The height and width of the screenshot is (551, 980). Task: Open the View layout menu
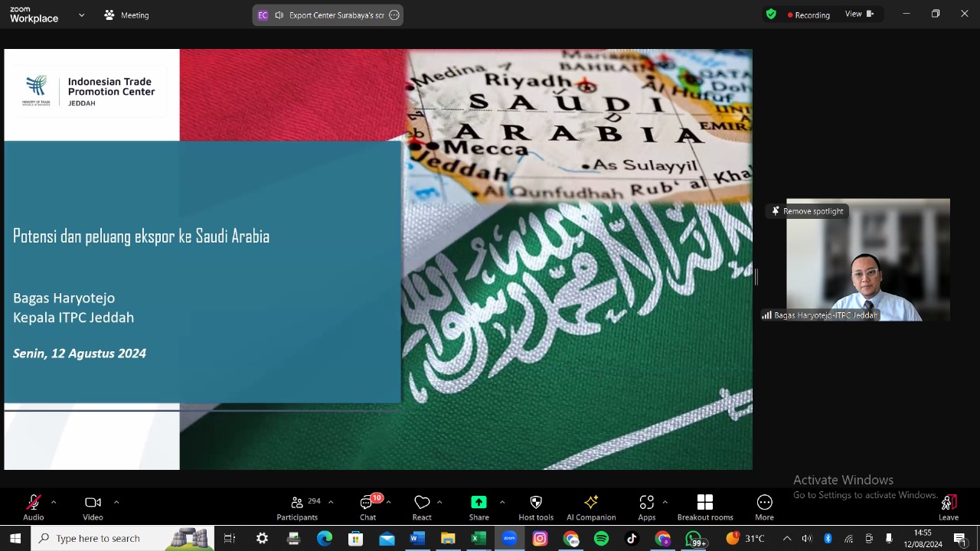(x=859, y=14)
